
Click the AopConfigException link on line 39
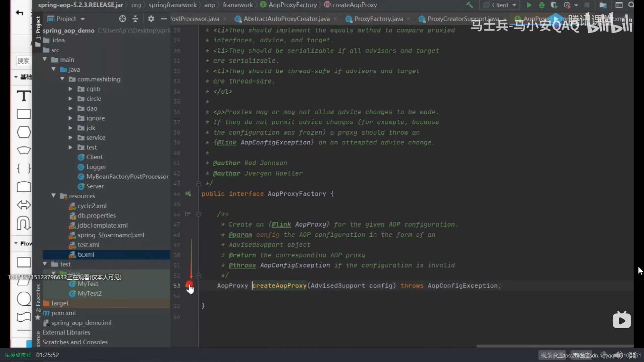tap(276, 142)
